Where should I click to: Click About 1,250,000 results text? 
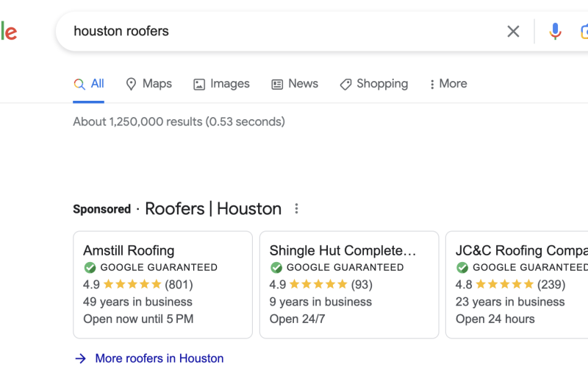[179, 121]
